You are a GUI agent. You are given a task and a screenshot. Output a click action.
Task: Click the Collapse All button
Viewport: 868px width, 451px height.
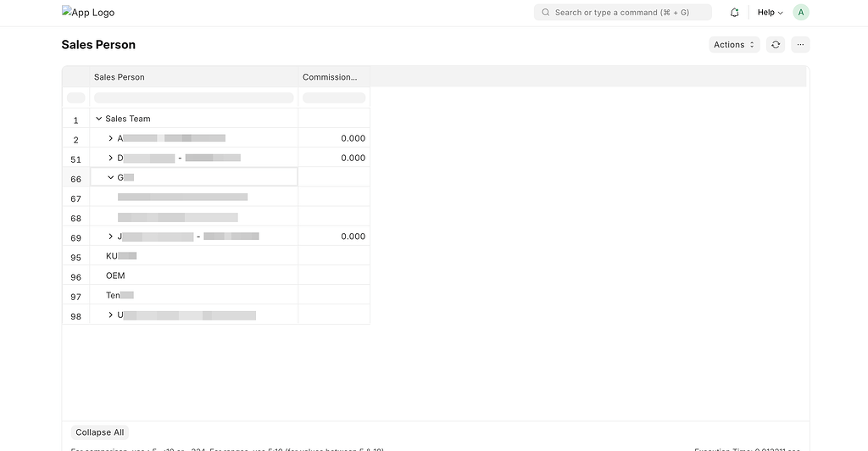pyautogui.click(x=99, y=432)
